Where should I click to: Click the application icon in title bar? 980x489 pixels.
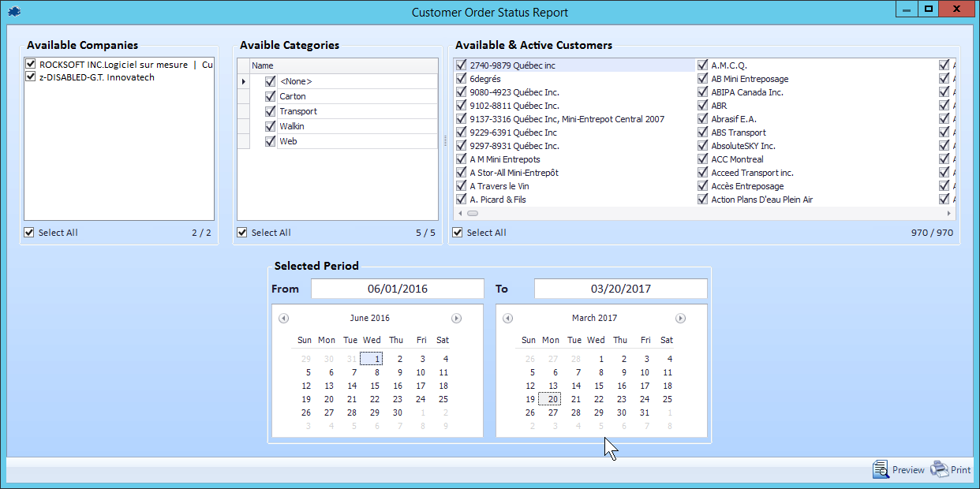(15, 12)
